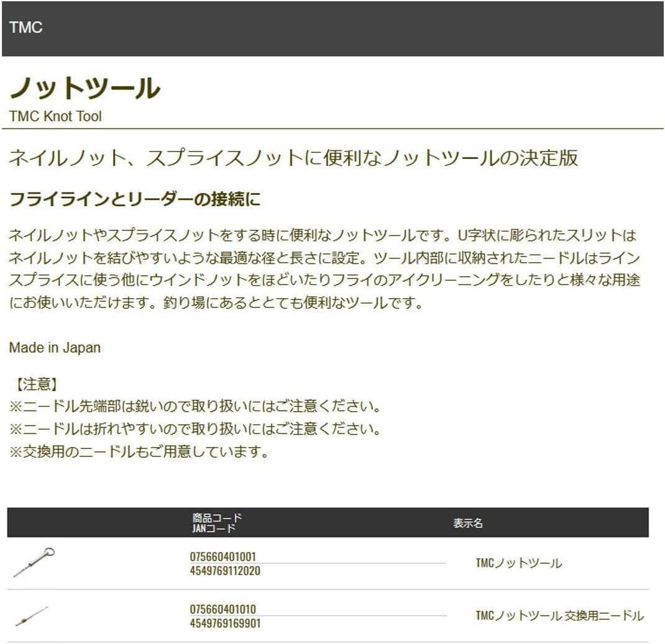Select JAN code 4549769112020
The width and height of the screenshot is (665, 644).
(225, 571)
